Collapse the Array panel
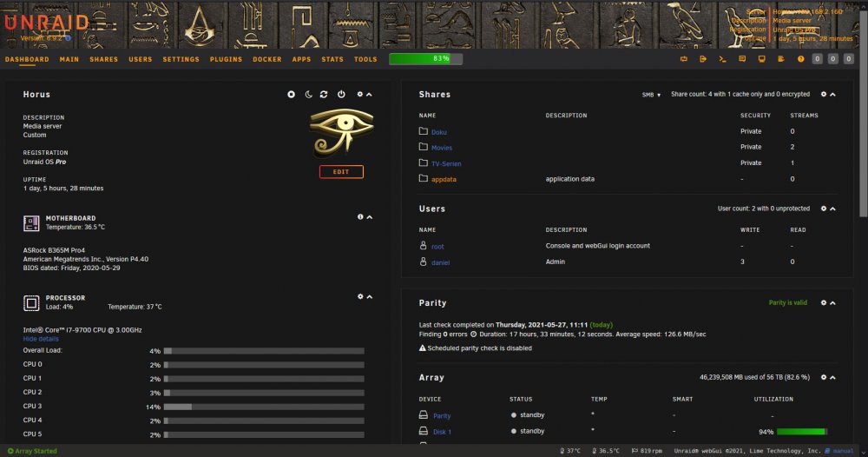Image resolution: width=868 pixels, height=457 pixels. point(832,377)
